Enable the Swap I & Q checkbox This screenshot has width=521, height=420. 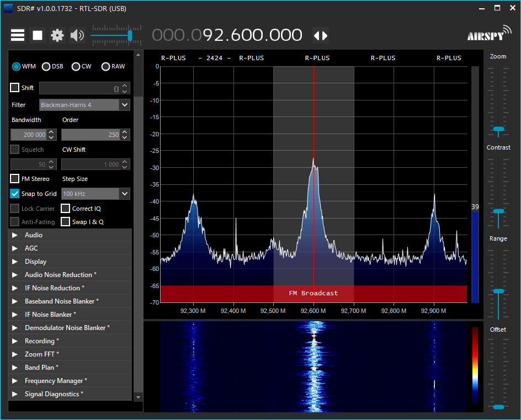[66, 222]
